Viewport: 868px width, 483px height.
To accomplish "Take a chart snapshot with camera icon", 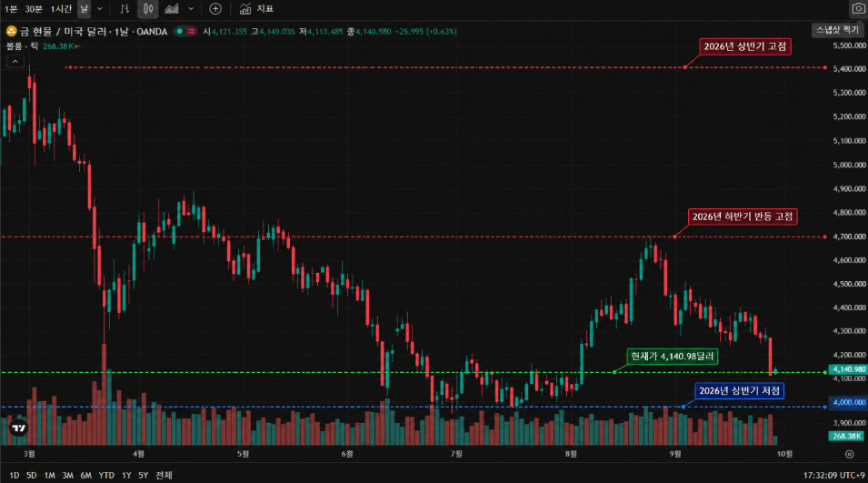I will (x=859, y=9).
